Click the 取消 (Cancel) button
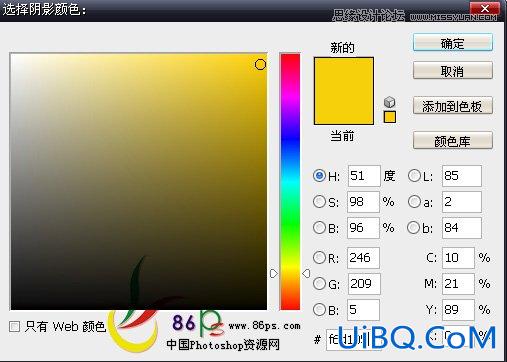 (453, 70)
